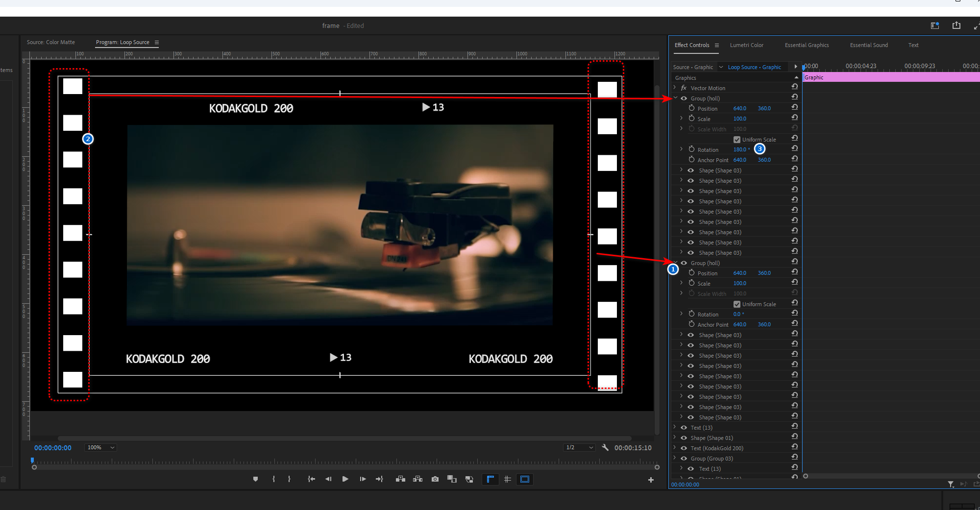Open the 100% zoom level dropdown
This screenshot has height=510, width=980.
coord(100,447)
